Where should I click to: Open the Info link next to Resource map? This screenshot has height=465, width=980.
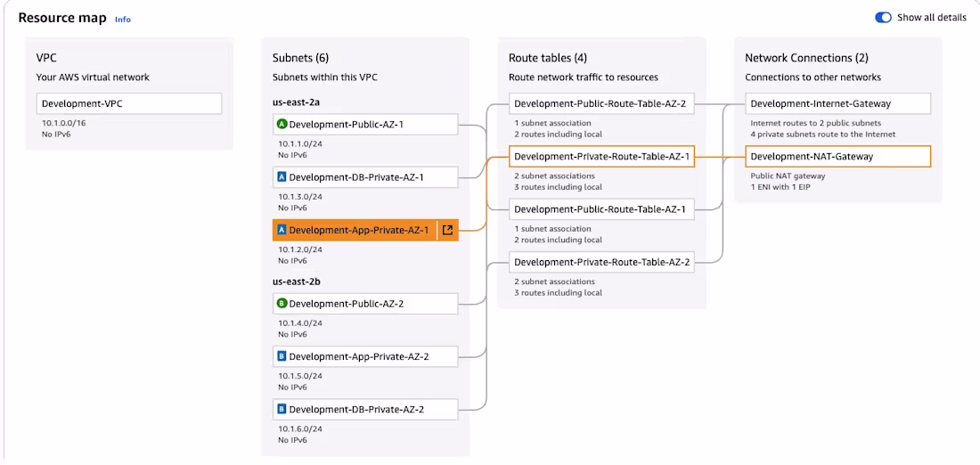tap(123, 19)
